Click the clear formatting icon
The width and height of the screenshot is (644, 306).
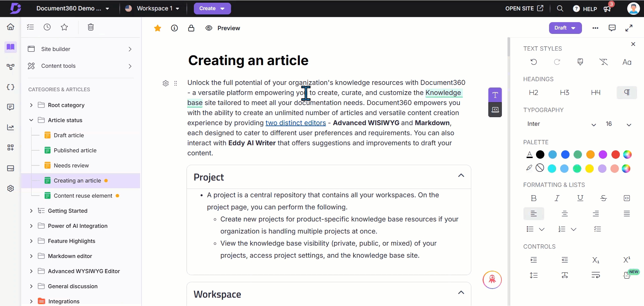tap(604, 62)
